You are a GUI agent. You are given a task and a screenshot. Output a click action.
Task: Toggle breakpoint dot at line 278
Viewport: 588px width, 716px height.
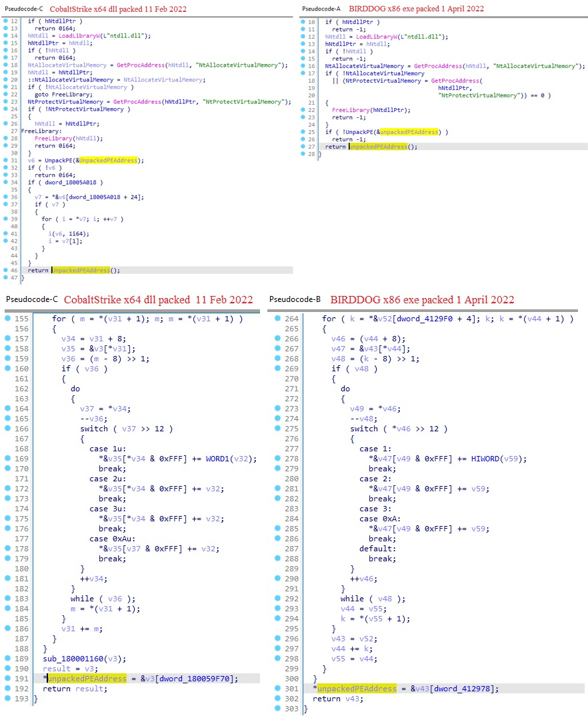click(x=277, y=459)
